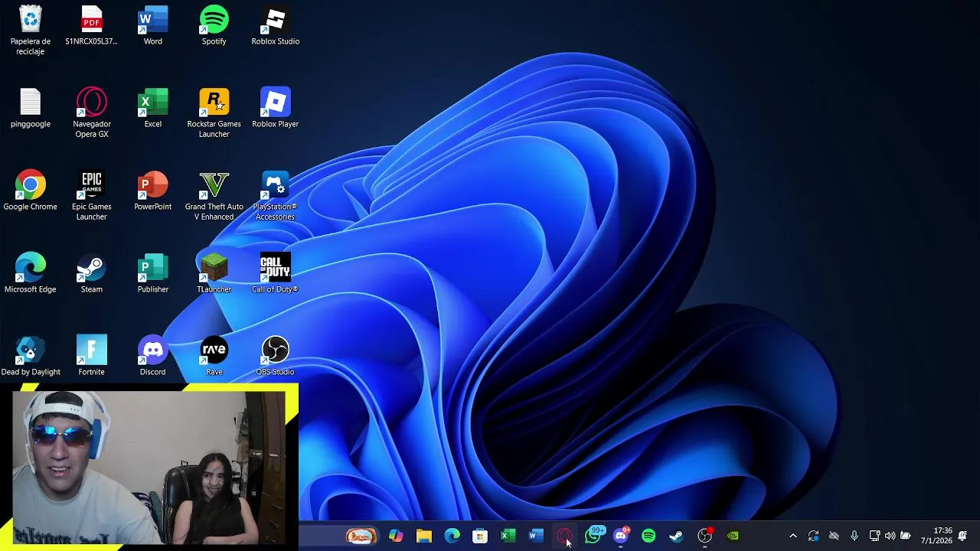Select the Roblox Player desktop icon
980x551 pixels.
point(275,108)
